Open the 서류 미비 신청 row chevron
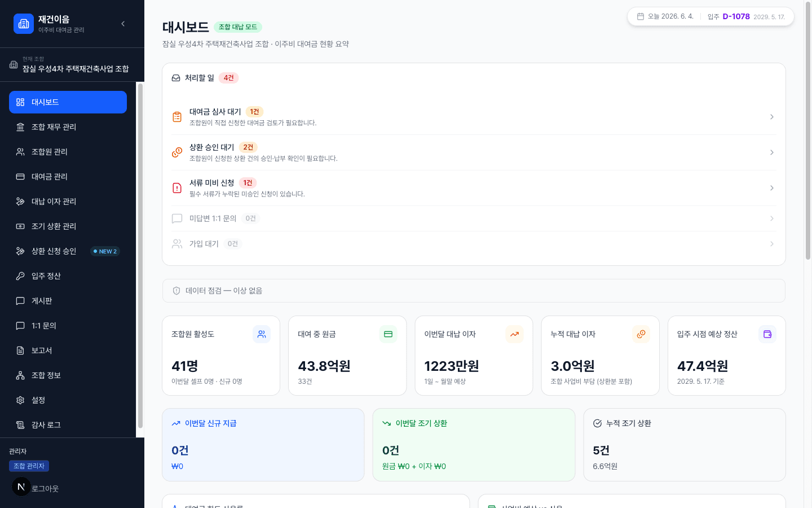 pyautogui.click(x=771, y=188)
